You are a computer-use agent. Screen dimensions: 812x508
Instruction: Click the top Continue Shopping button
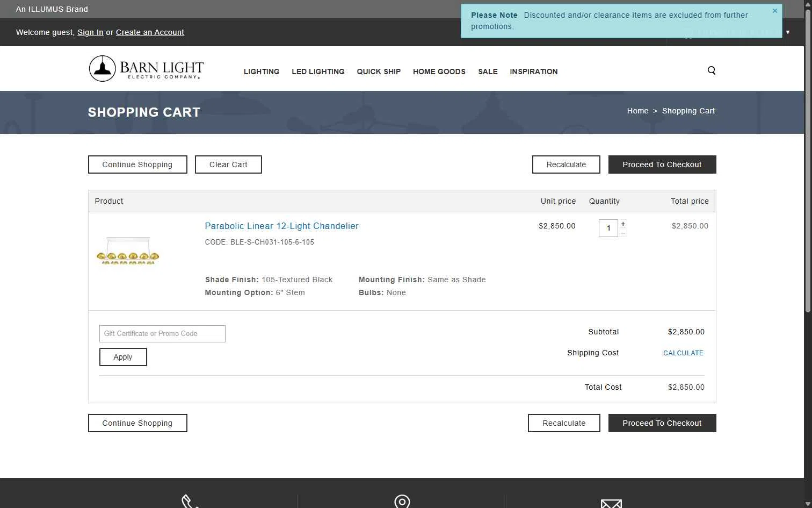pos(137,164)
